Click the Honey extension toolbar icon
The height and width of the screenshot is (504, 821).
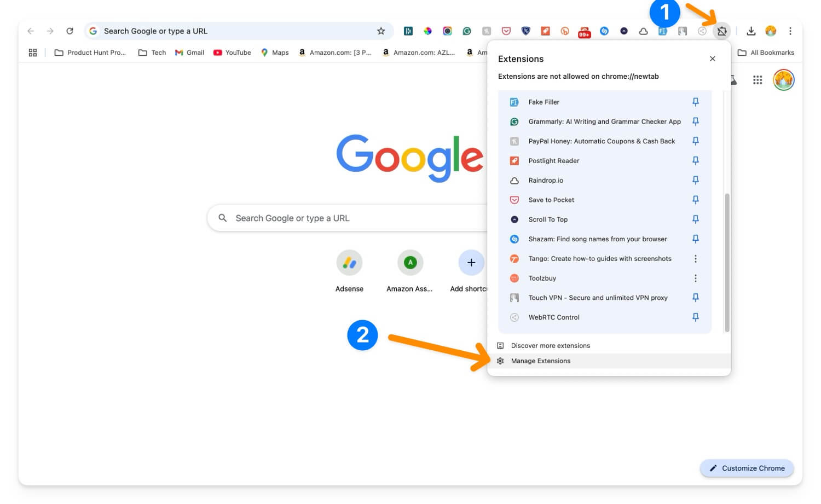click(487, 31)
